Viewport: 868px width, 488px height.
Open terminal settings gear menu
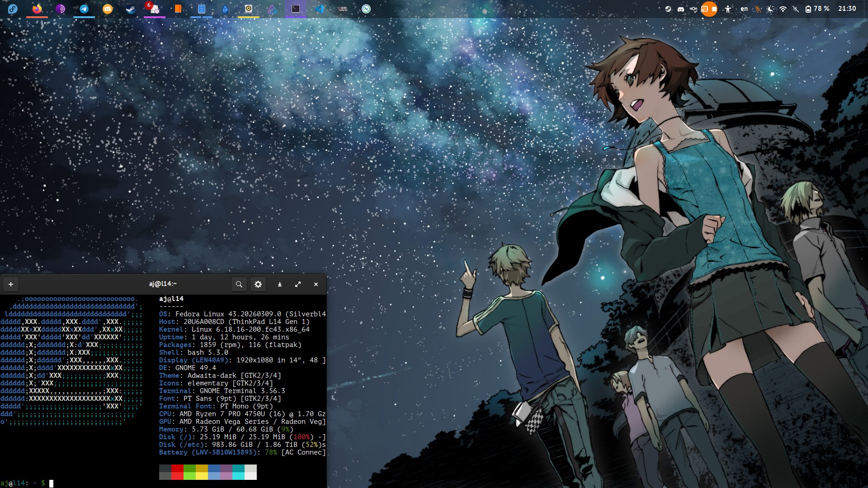pyautogui.click(x=258, y=284)
